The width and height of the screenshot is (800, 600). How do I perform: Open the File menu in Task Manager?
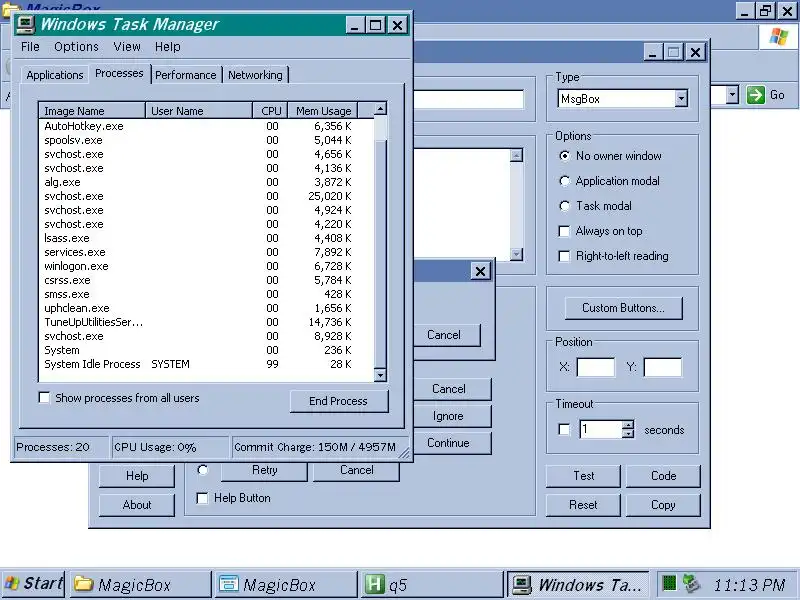[30, 47]
